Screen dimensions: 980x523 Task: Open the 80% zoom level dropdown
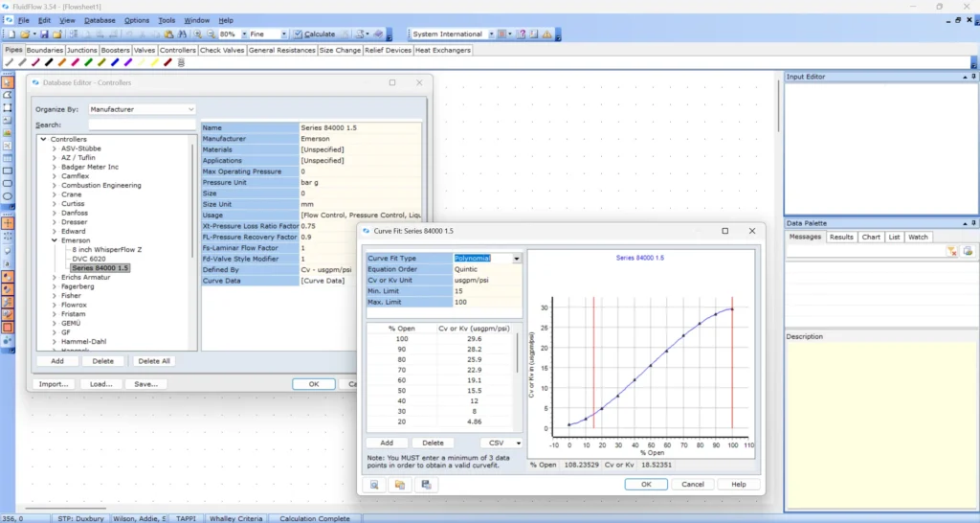pos(244,34)
